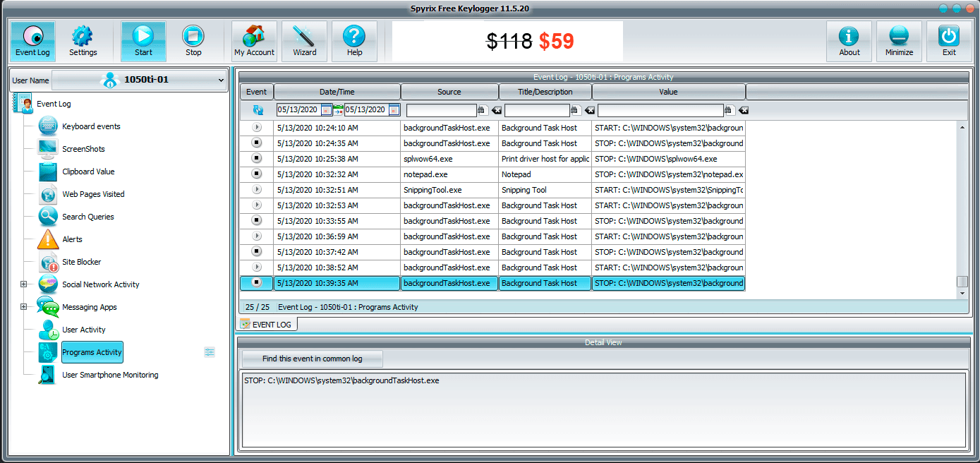Clear the Value filter
Image resolution: width=980 pixels, height=463 pixels.
pyautogui.click(x=744, y=110)
